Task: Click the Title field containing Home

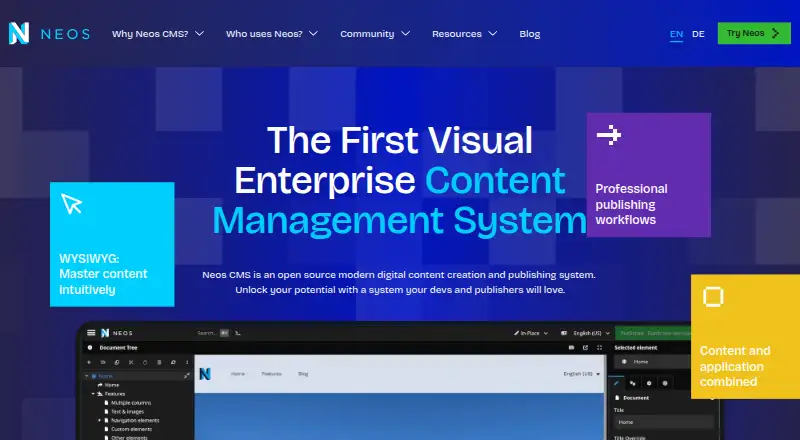Action: (663, 422)
